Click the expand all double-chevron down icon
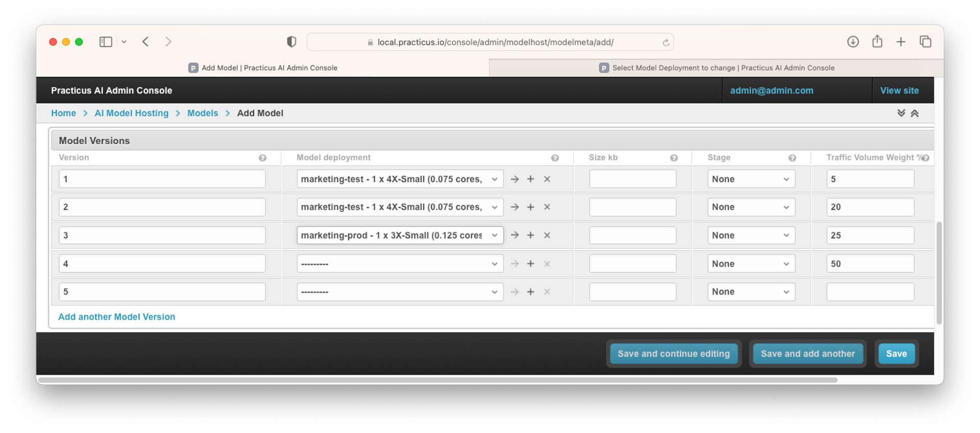The width and height of the screenshot is (980, 433). [x=901, y=113]
